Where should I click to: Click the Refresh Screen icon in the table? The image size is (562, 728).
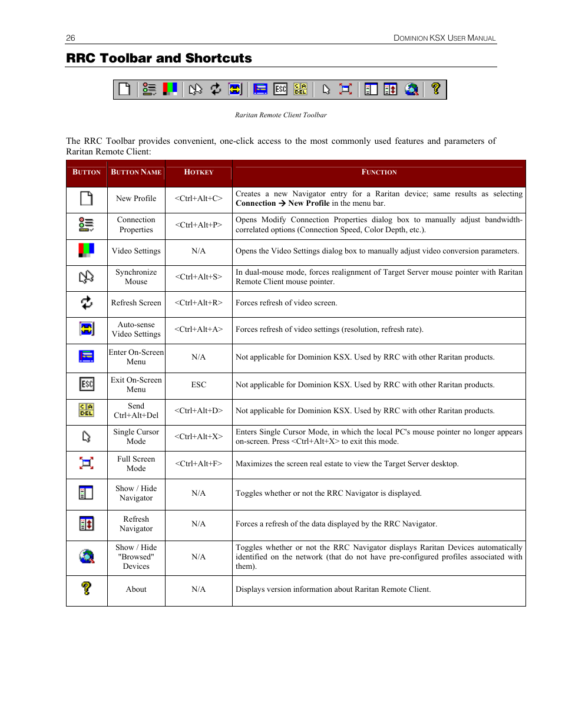point(87,302)
